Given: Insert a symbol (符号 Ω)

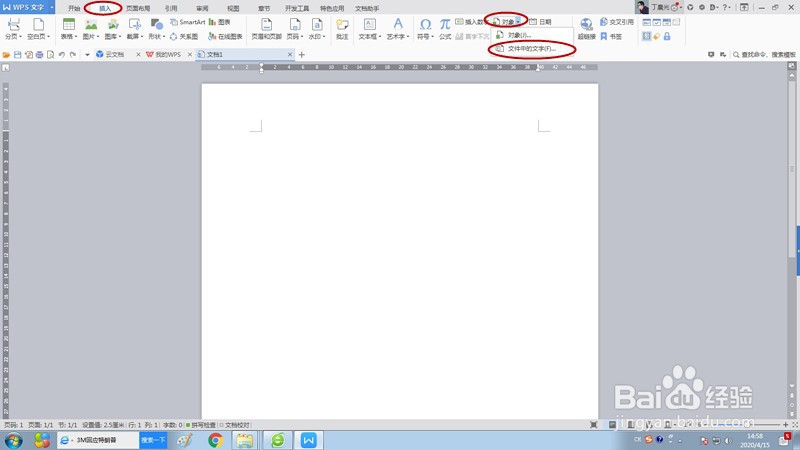Looking at the screenshot, I should 425,29.
